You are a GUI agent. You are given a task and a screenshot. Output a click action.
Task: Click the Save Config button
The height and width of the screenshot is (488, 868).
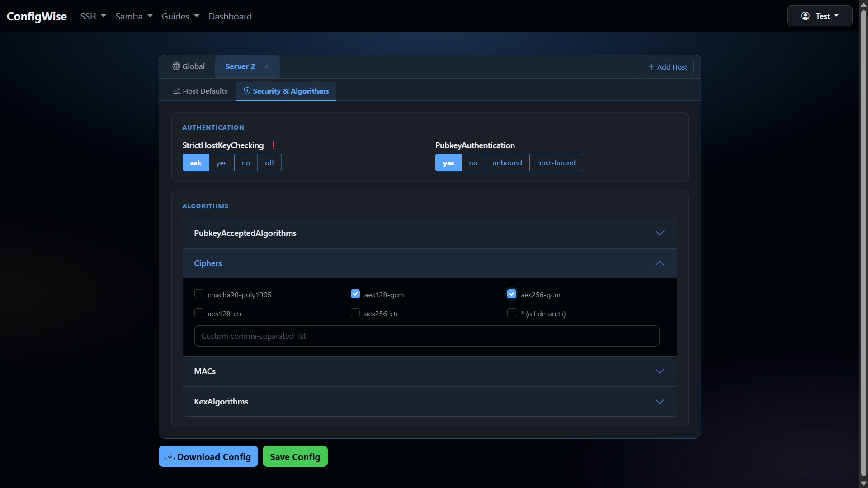[295, 456]
